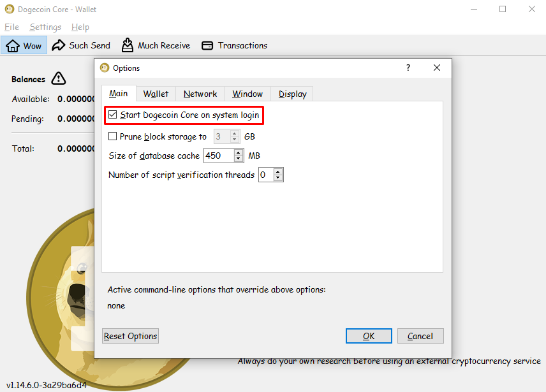The width and height of the screenshot is (546, 392).
Task: Increase script verification threads
Action: (x=278, y=171)
